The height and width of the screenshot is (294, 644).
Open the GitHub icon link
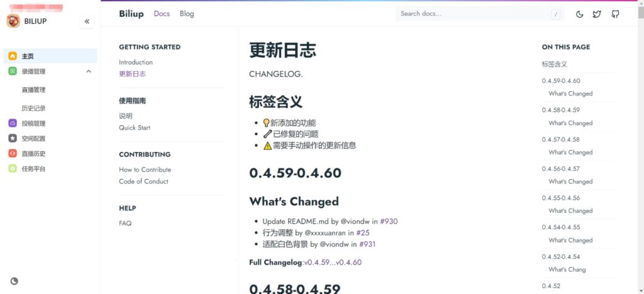tap(615, 14)
